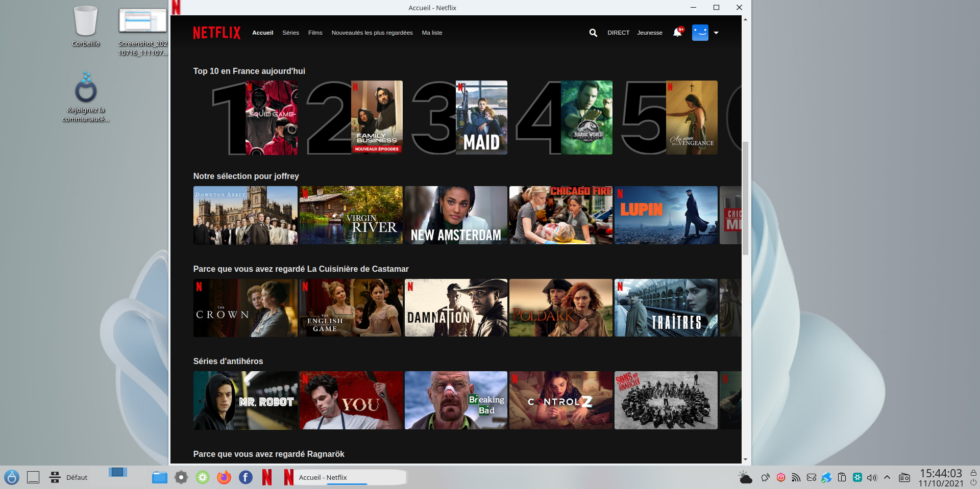Open the weather tray icon
Viewport: 980px width, 489px height.
tap(745, 477)
